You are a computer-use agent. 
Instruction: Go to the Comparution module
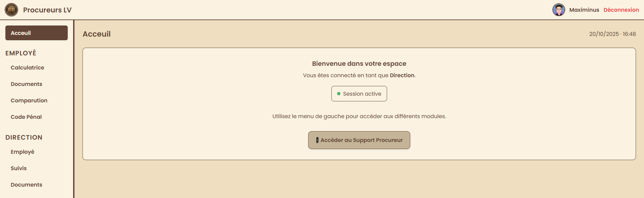click(29, 100)
